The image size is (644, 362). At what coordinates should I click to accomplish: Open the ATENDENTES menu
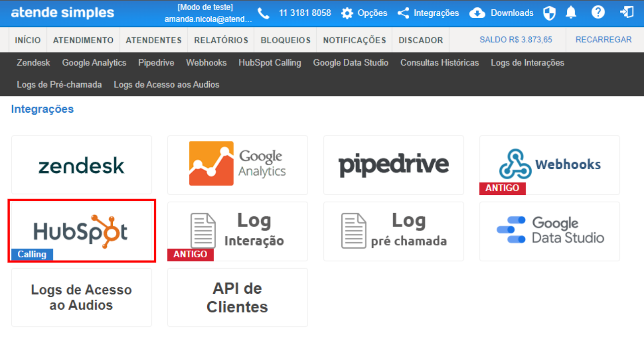154,40
